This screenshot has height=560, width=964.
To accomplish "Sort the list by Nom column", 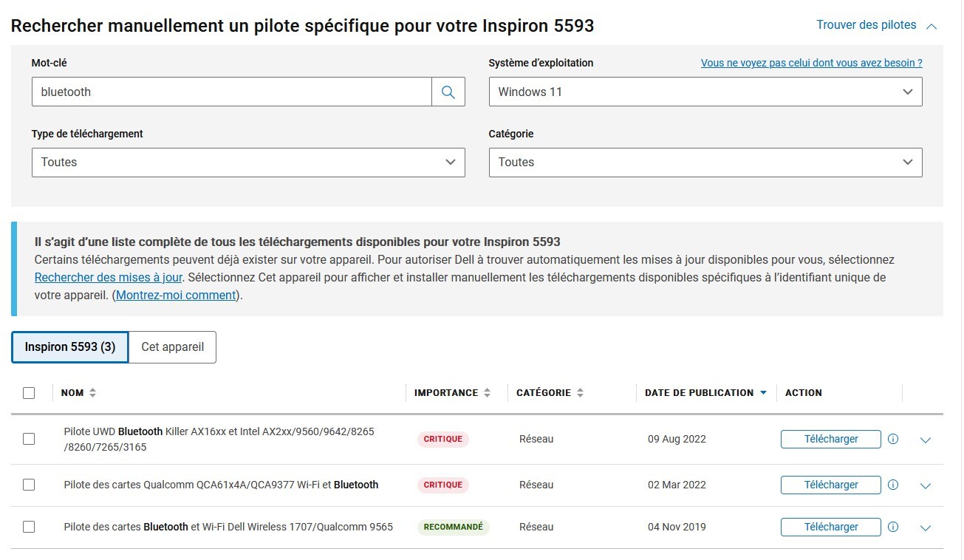I will (x=92, y=393).
